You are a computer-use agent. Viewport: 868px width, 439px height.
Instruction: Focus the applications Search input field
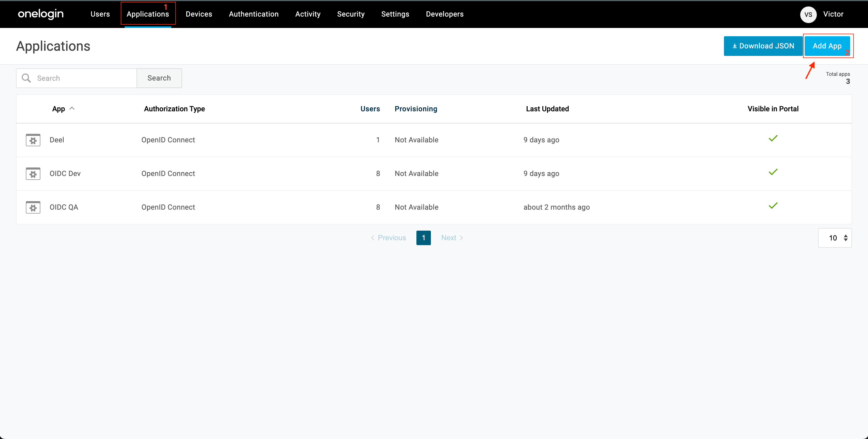(84, 78)
